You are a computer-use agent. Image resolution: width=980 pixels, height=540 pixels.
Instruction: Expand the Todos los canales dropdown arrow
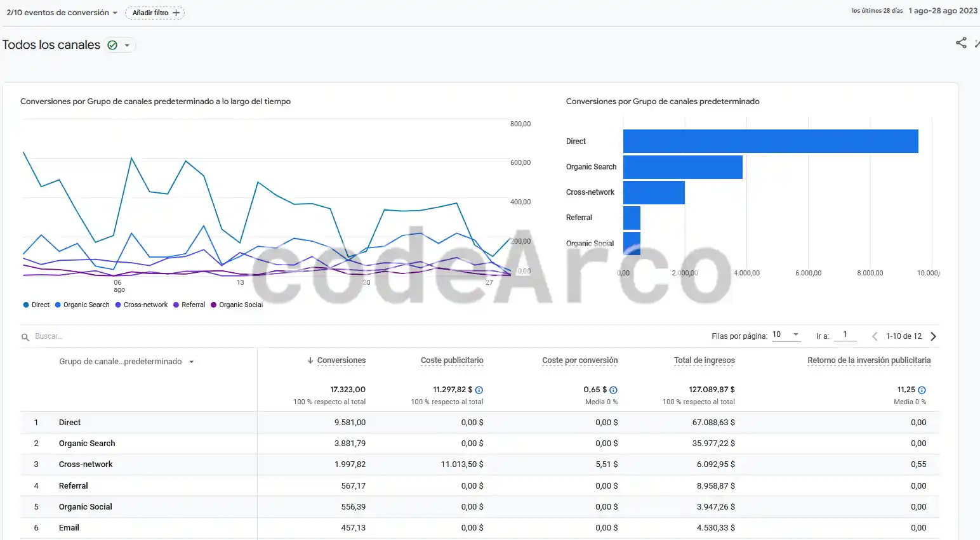(127, 45)
